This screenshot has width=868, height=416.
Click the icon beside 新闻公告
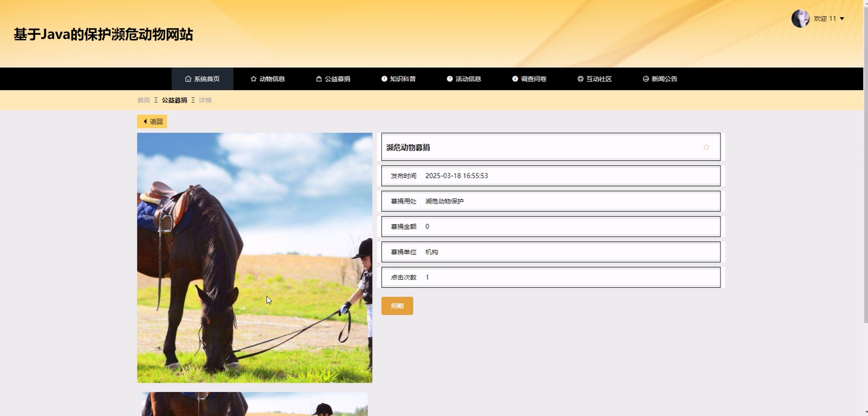[x=646, y=79]
